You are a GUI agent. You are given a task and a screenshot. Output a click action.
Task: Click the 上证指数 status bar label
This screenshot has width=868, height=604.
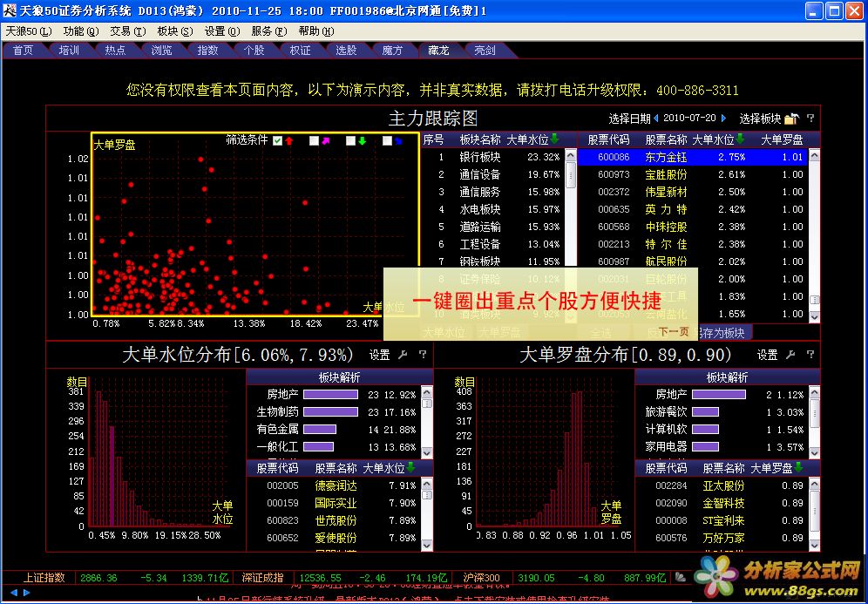coord(44,578)
